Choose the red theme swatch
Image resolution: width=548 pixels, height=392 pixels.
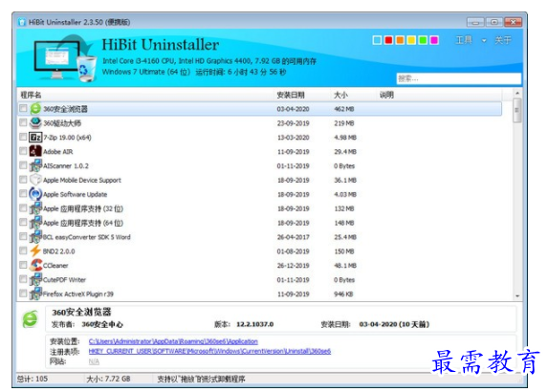pyautogui.click(x=388, y=40)
